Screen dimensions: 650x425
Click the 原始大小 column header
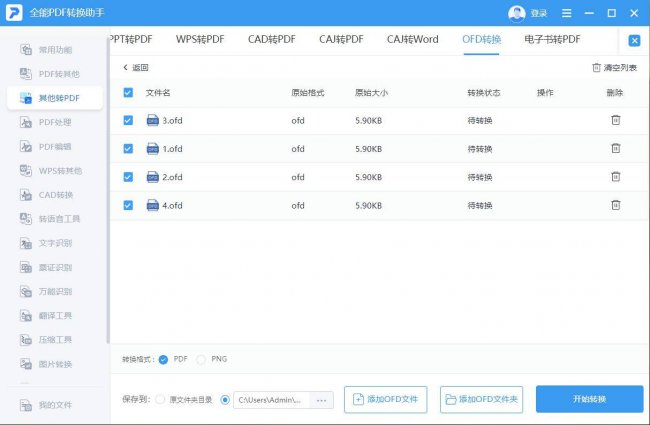[x=371, y=92]
